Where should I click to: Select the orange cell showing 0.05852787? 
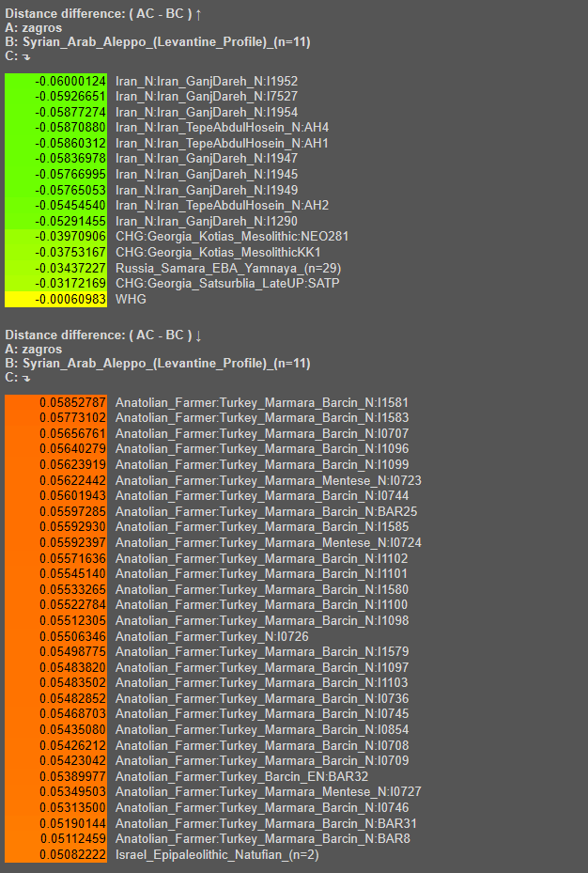[55, 402]
